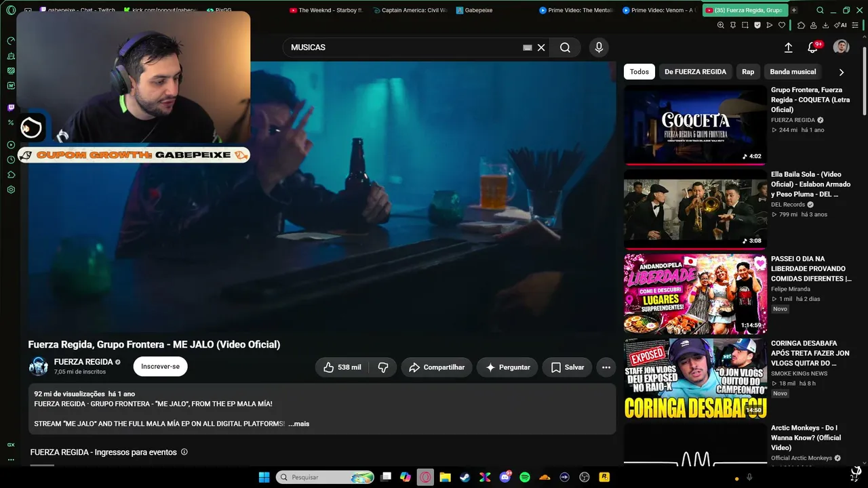Image resolution: width=868 pixels, height=488 pixels.
Task: Show more filter chips with right arrow
Action: (x=842, y=72)
